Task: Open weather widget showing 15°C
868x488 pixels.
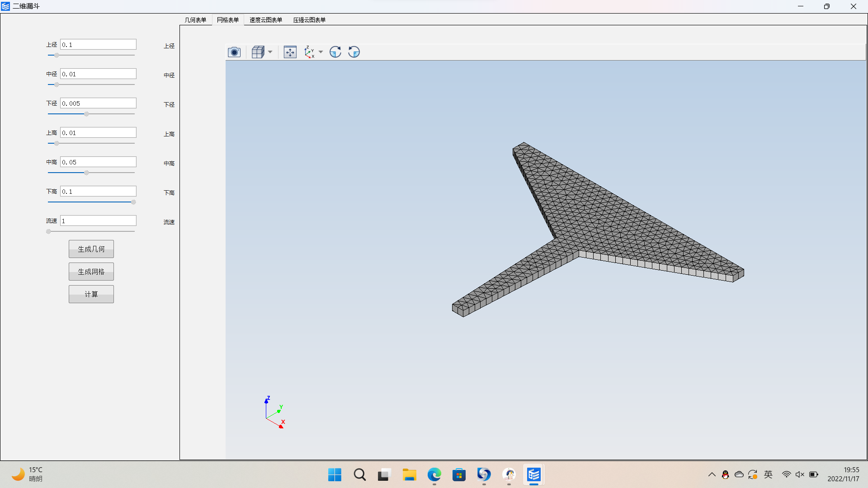Action: tap(27, 474)
